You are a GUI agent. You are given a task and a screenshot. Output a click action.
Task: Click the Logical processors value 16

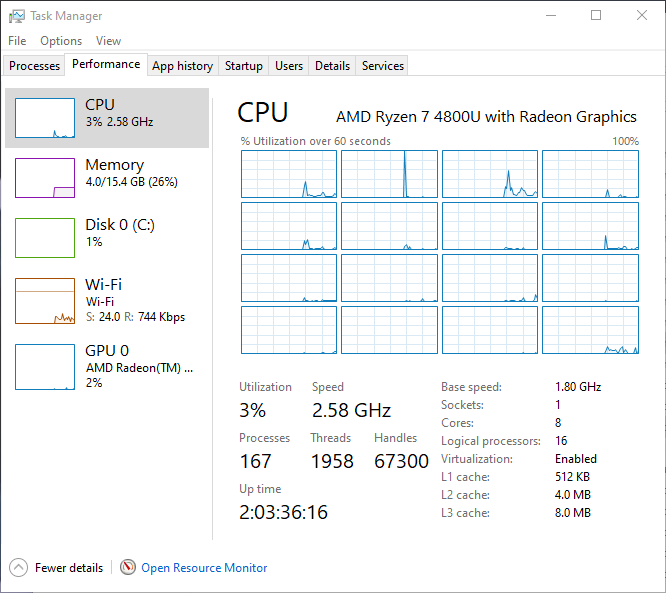pos(561,441)
